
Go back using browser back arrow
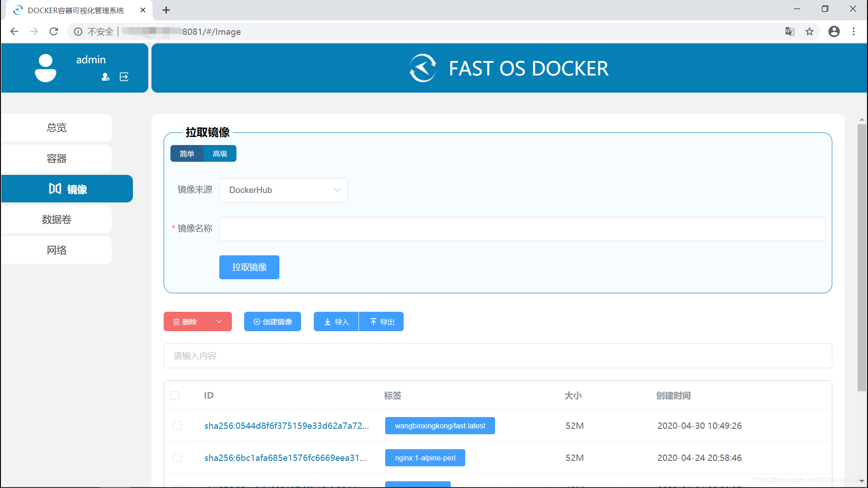14,32
